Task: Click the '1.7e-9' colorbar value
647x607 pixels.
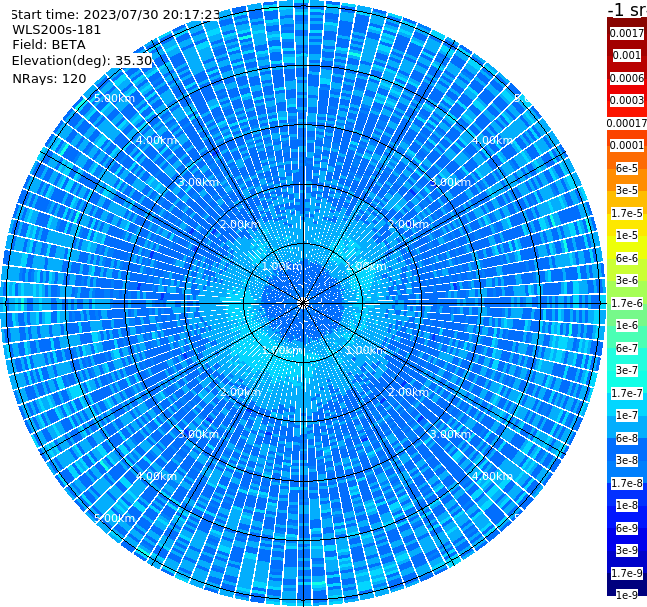Action: coord(627,573)
